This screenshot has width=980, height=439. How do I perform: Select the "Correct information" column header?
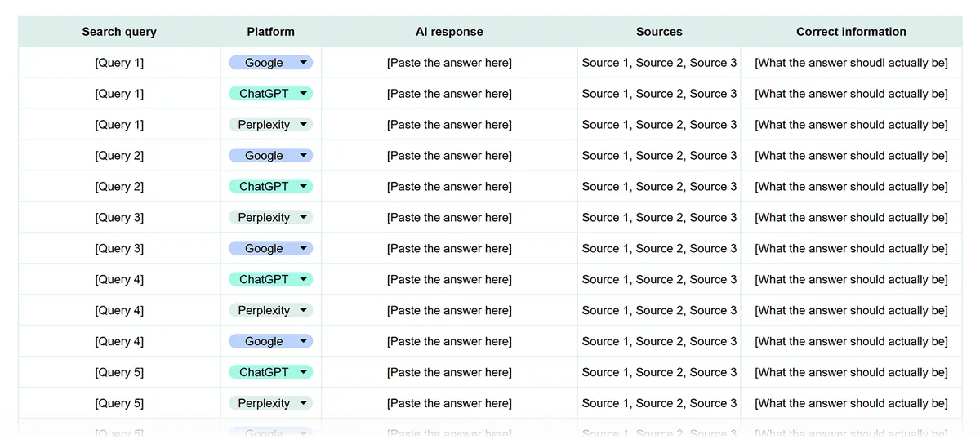[851, 32]
